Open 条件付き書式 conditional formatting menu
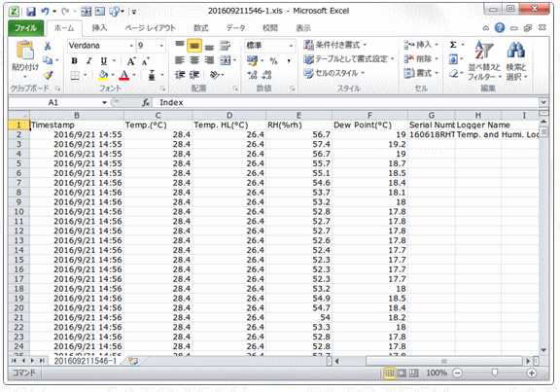Screen dimensions: 560x392 [x=335, y=45]
